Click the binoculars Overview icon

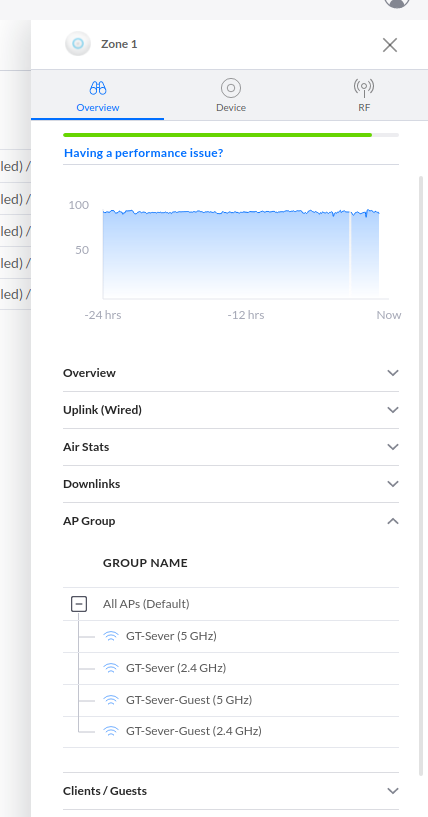point(97,88)
